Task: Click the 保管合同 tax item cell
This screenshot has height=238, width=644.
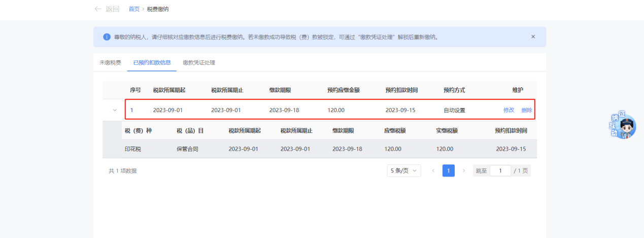Action: pyautogui.click(x=187, y=149)
